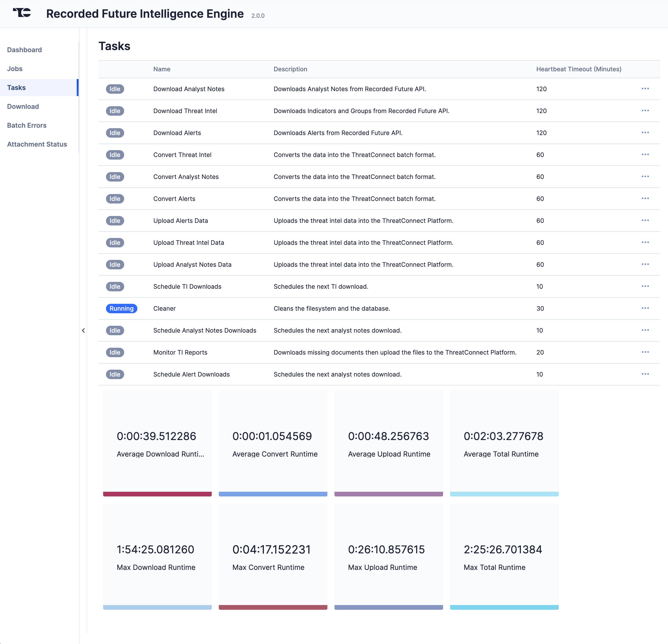668x644 pixels.
Task: Open actions menu for Cleaner task
Action: click(645, 308)
